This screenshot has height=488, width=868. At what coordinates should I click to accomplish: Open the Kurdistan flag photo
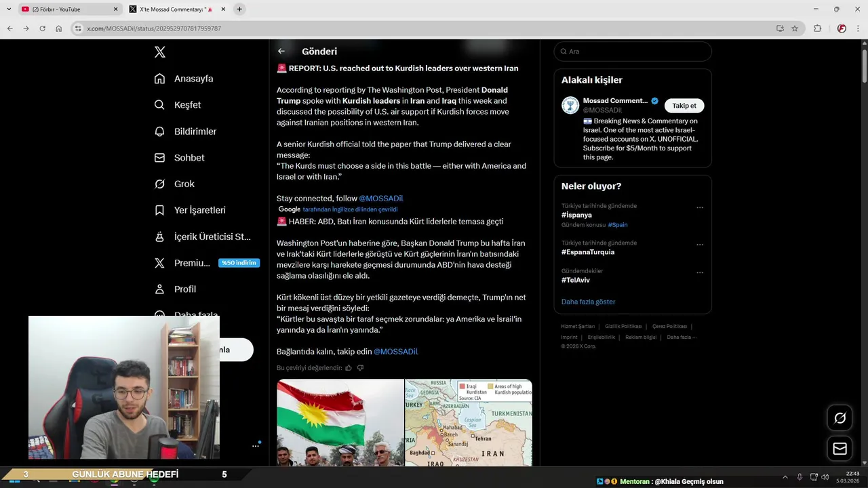click(340, 423)
